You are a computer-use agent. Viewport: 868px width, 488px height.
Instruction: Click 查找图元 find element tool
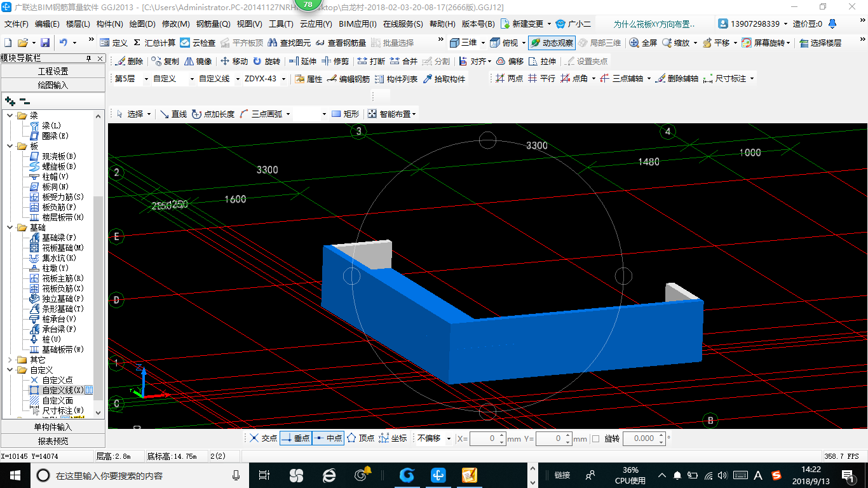pos(289,43)
